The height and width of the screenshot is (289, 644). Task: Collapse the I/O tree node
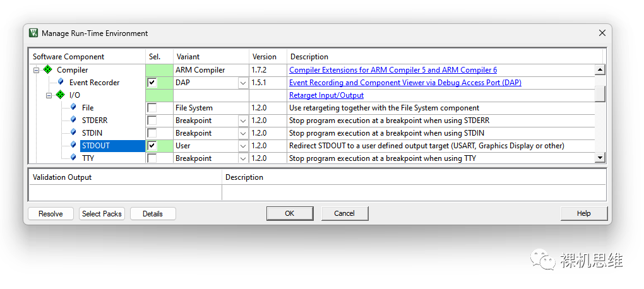tap(49, 95)
